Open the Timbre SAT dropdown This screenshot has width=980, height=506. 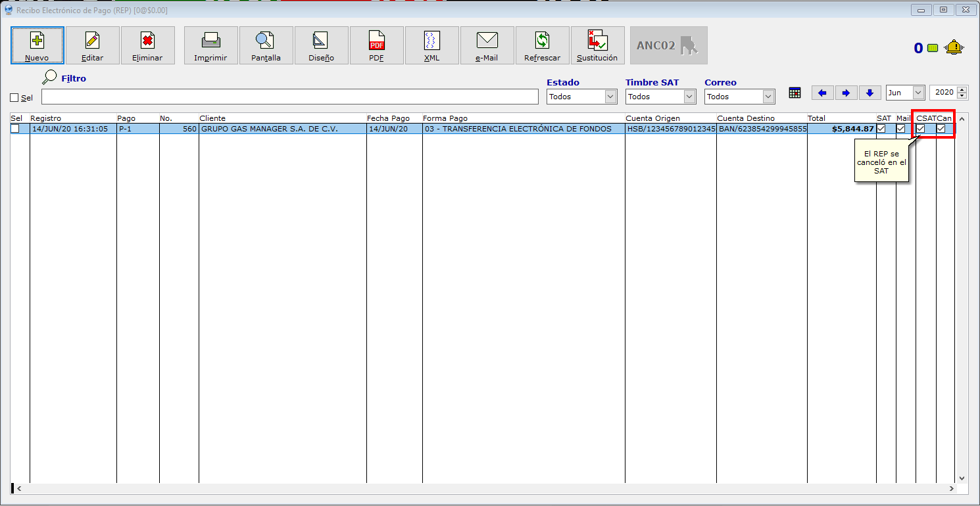[689, 97]
